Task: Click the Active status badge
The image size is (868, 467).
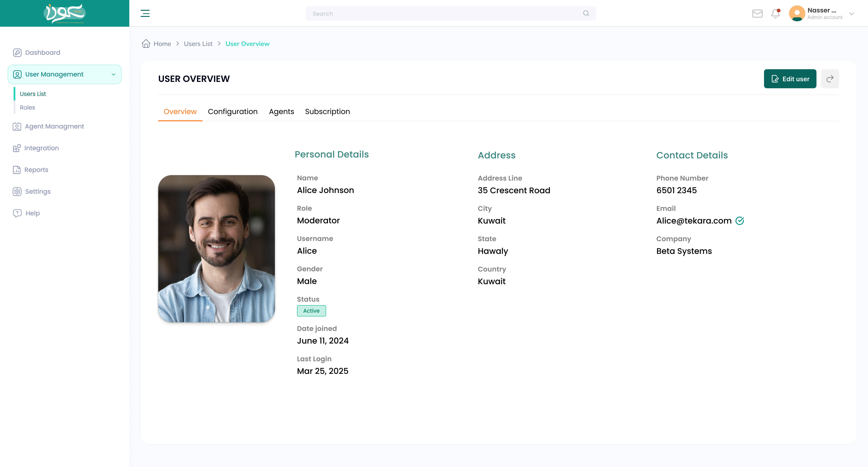Action: (311, 311)
